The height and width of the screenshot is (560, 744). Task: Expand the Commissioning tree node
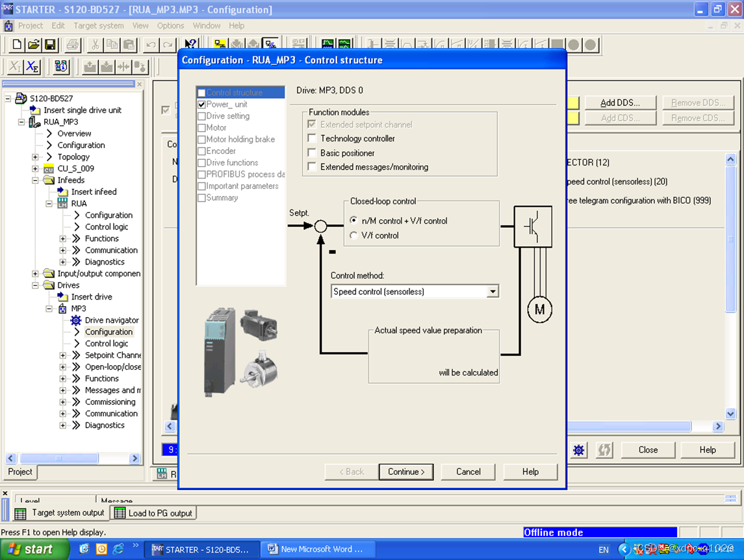[x=62, y=402]
